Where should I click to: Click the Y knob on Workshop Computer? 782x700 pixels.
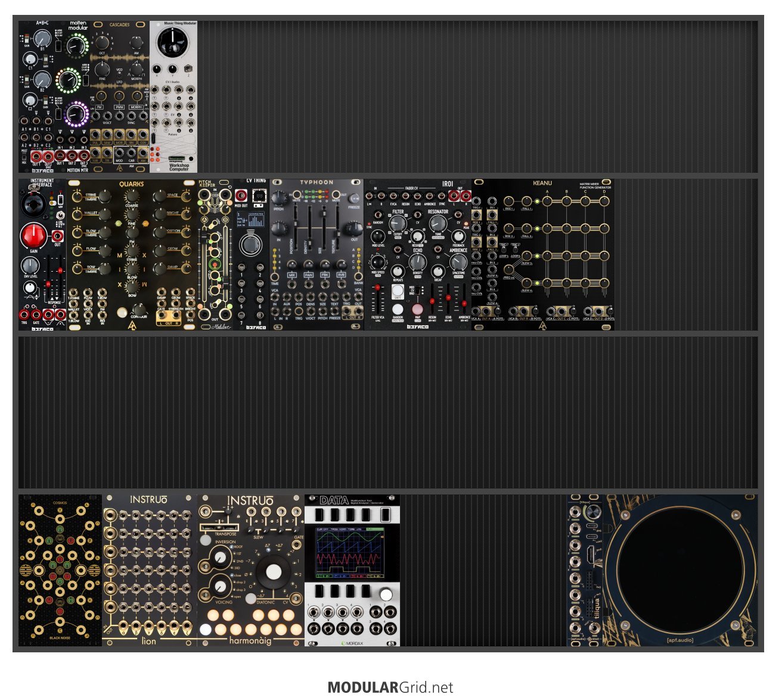[x=173, y=69]
